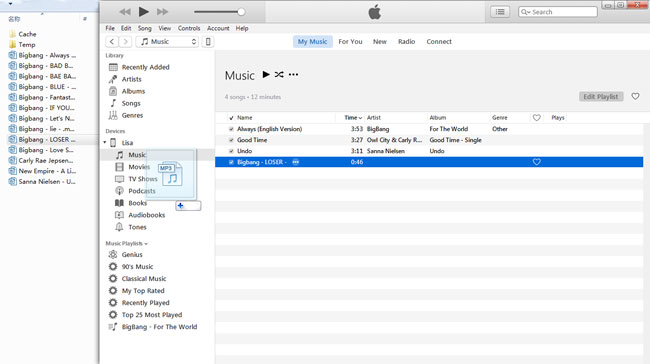This screenshot has height=364, width=650.
Task: Click the heart icon beside Edit Playlist
Action: [x=635, y=97]
